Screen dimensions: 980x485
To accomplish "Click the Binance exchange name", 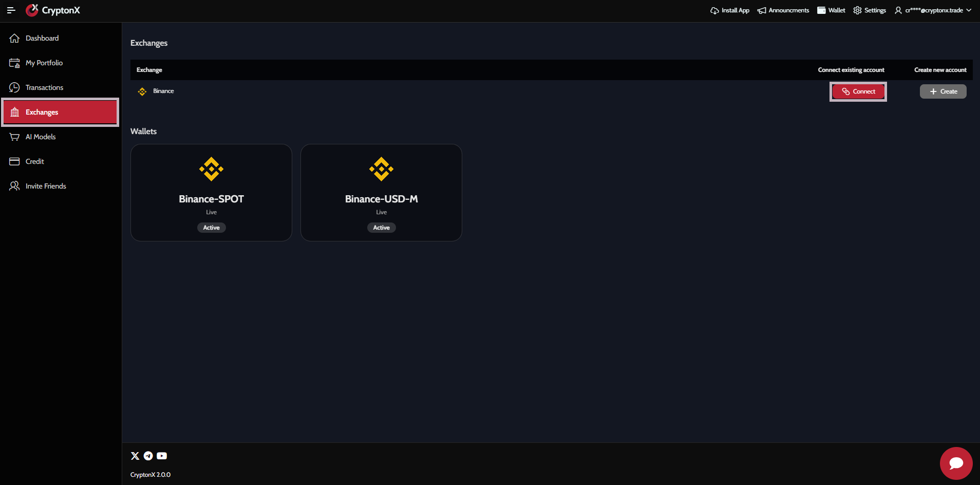I will 163,91.
